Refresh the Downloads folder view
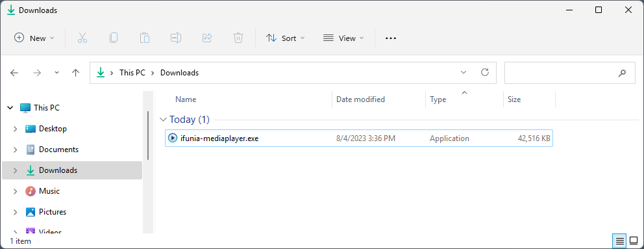 click(485, 72)
